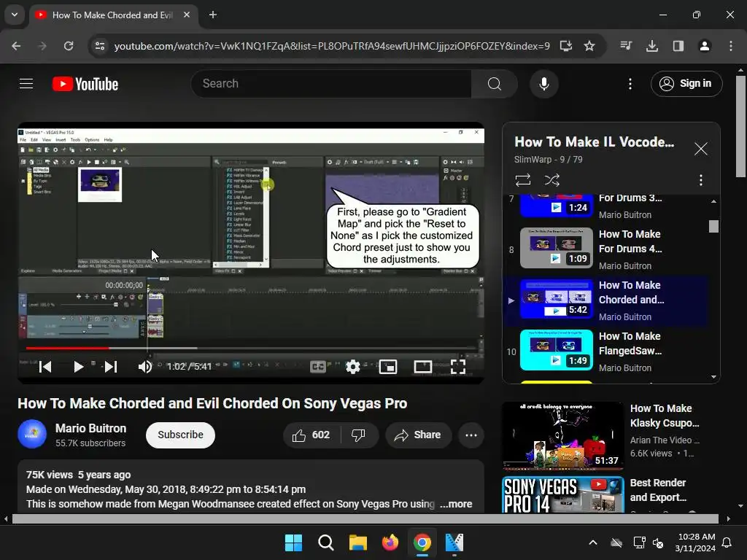Launch Firefox from taskbar
Viewport: 747px width, 560px height.
pyautogui.click(x=390, y=542)
